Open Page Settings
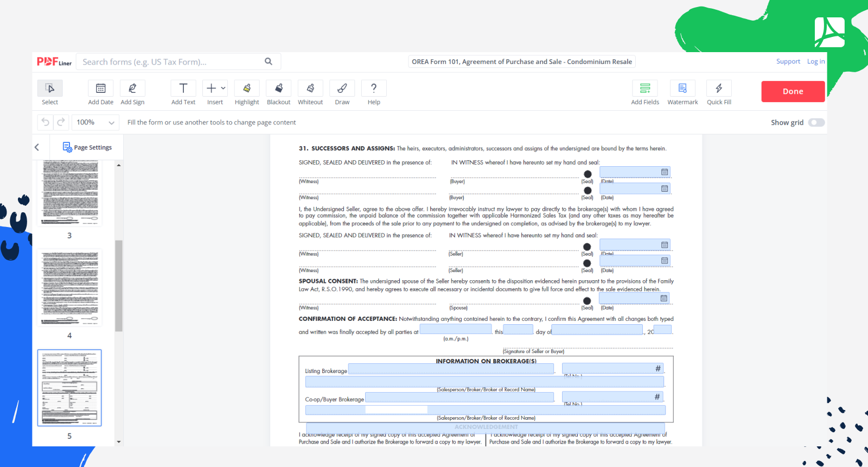Image resolution: width=868 pixels, height=467 pixels. pyautogui.click(x=87, y=147)
